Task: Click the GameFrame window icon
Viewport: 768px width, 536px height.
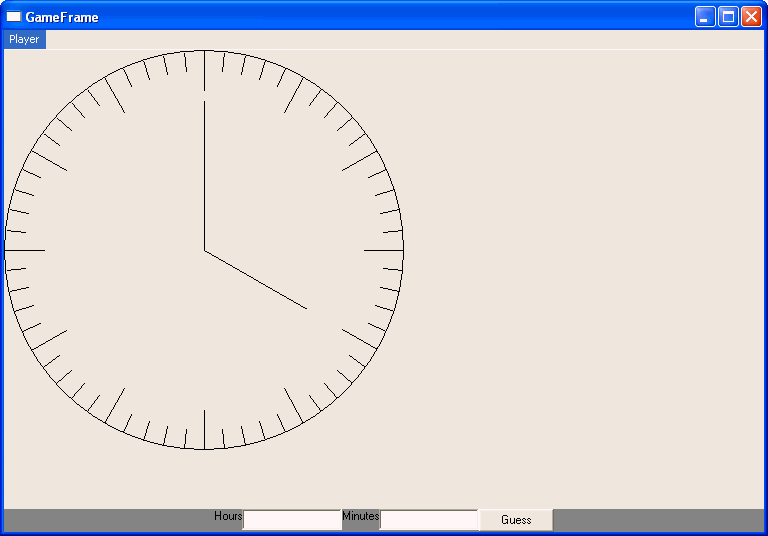Action: [14, 17]
